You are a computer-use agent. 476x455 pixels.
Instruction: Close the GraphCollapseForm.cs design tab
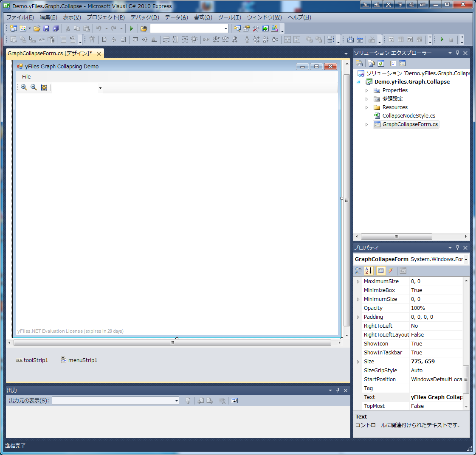tap(99, 54)
